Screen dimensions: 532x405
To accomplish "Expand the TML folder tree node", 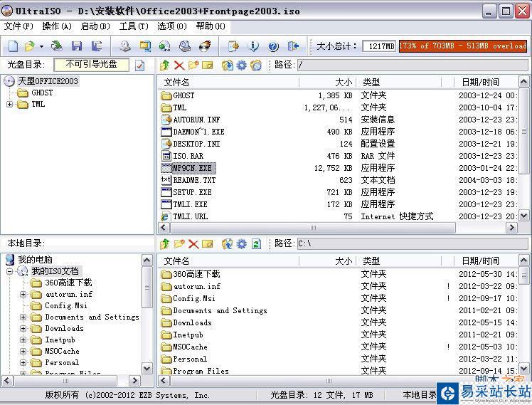I will coord(9,104).
